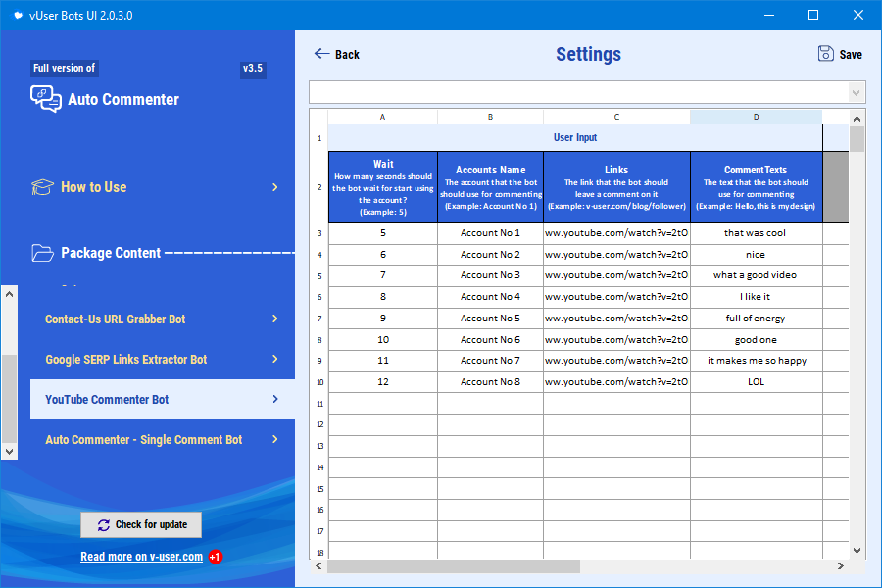Select the wait value cell containing 5
The image size is (882, 588).
point(383,233)
